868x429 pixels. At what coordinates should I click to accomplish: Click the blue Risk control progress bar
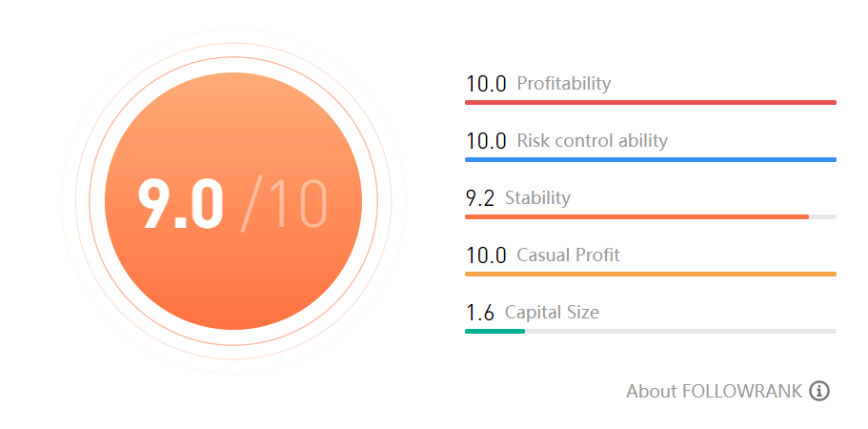(x=650, y=159)
